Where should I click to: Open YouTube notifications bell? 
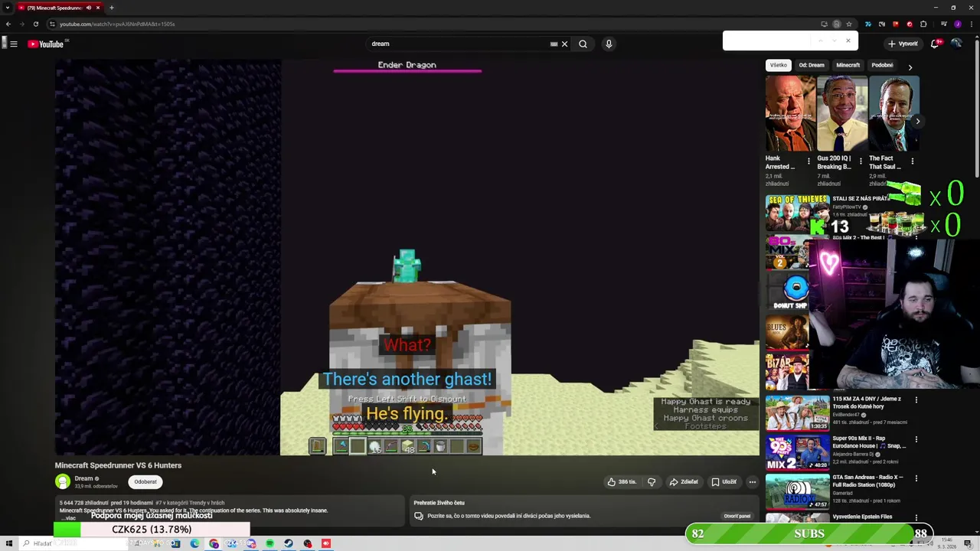935,44
